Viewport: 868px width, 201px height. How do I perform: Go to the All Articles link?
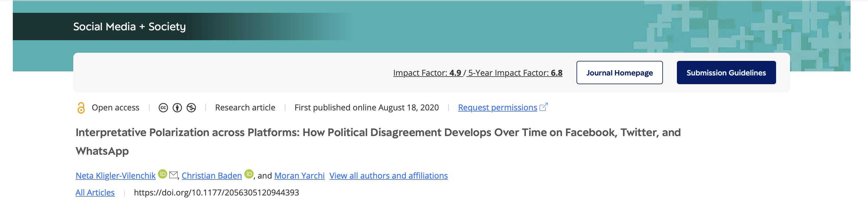[x=95, y=193]
